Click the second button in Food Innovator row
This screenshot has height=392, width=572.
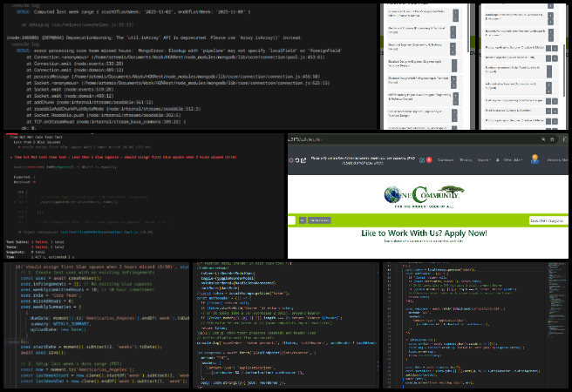555,111
